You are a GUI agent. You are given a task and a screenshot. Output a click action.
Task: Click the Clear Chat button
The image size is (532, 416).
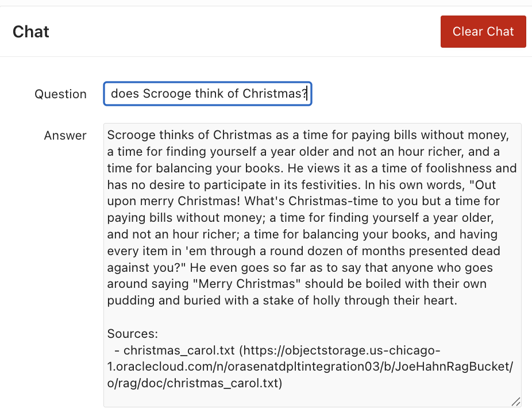pyautogui.click(x=483, y=32)
